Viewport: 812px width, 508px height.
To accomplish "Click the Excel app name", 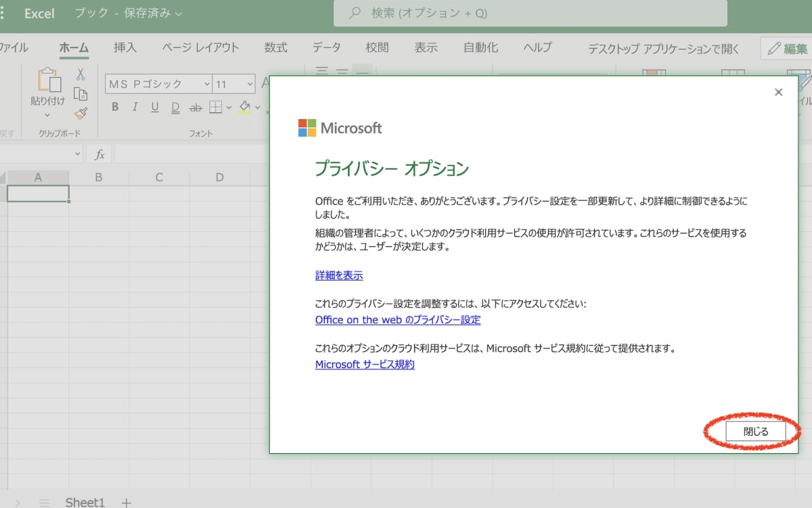I will (39, 14).
